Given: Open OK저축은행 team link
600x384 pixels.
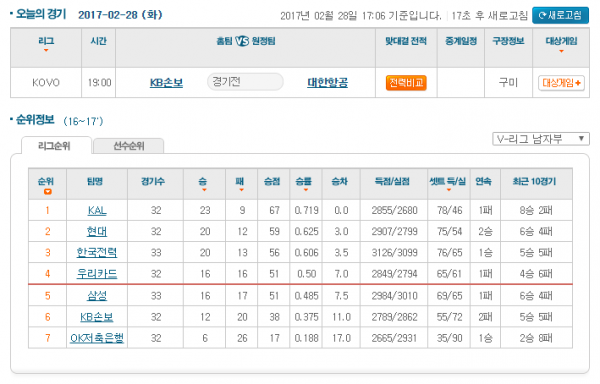Looking at the screenshot, I should pyautogui.click(x=97, y=338).
